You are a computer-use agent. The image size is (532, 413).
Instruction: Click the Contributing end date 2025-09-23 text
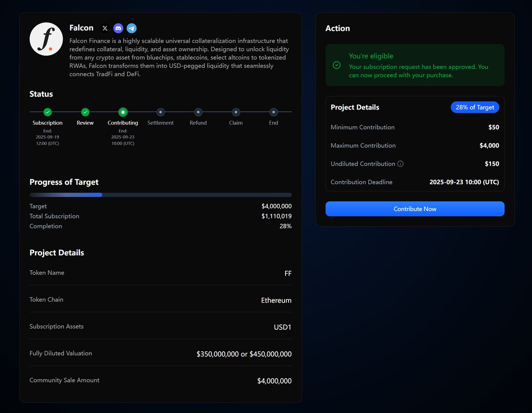click(123, 137)
